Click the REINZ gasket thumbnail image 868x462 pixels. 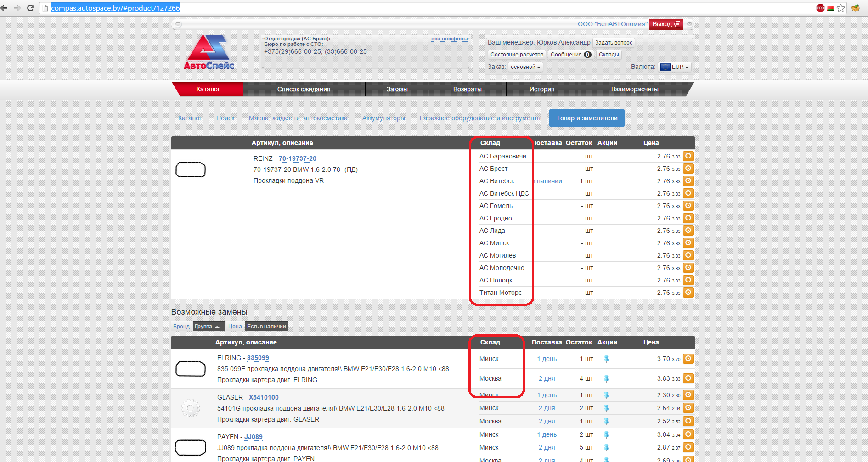click(191, 169)
